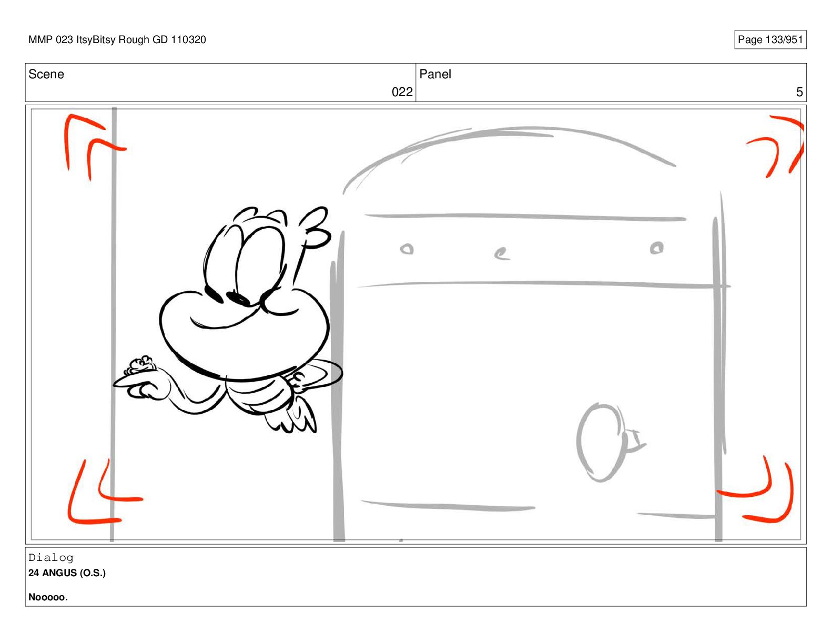Click the 'Scene' label

(46, 74)
